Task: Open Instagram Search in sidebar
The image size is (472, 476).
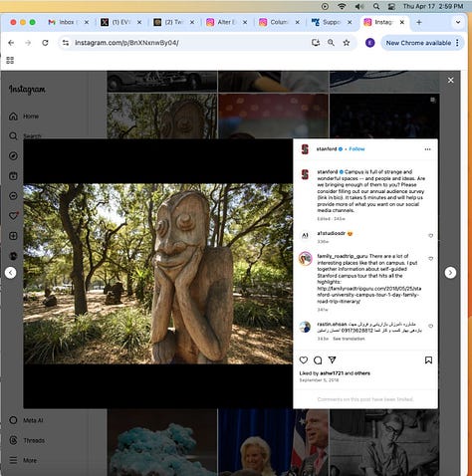Action: (x=25, y=135)
